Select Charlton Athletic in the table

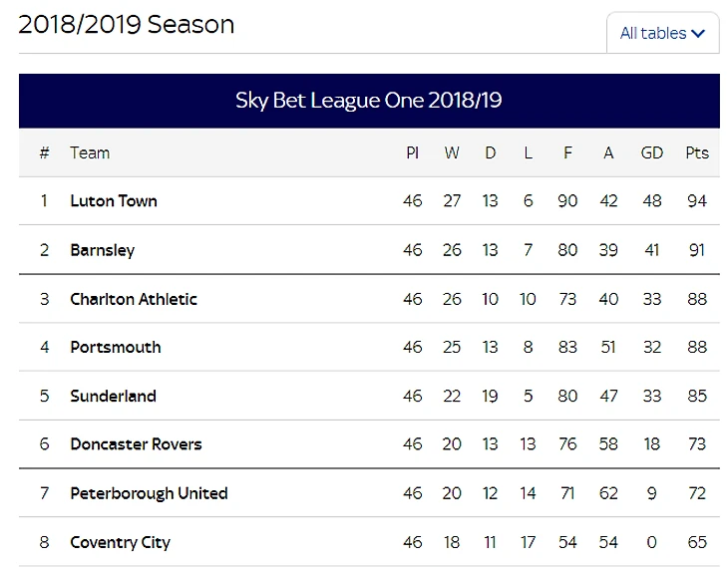pyautogui.click(x=134, y=298)
